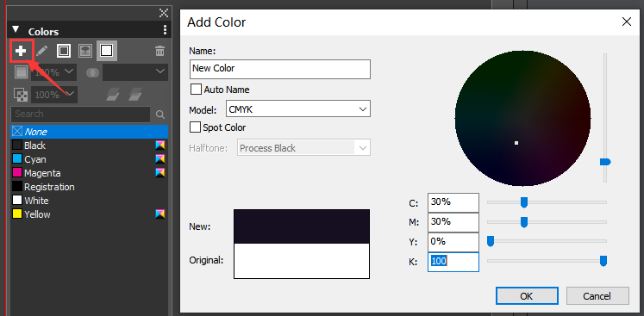The height and width of the screenshot is (316, 644).
Task: Open the Model CMYK dropdown
Action: [x=298, y=109]
